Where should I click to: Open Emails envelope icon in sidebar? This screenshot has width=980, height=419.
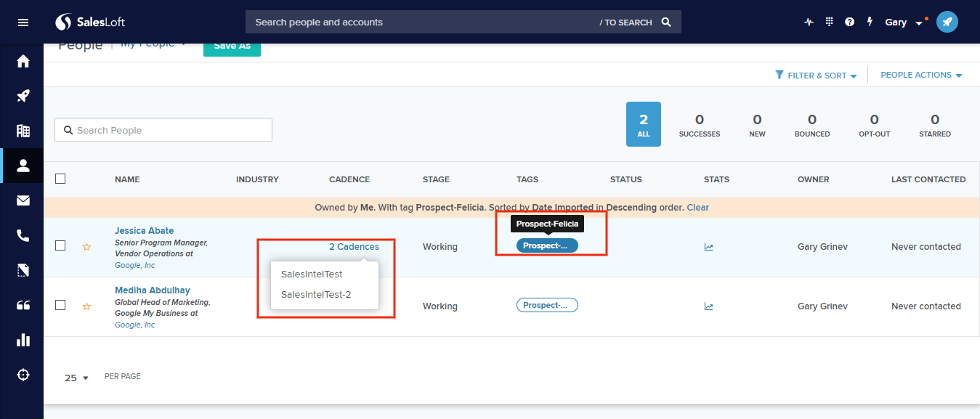tap(23, 200)
